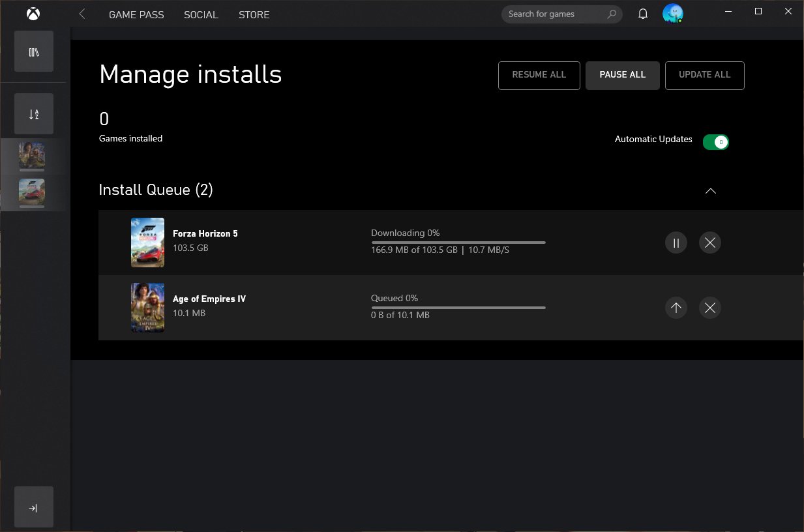Open the My Library sidebar icon

34,52
